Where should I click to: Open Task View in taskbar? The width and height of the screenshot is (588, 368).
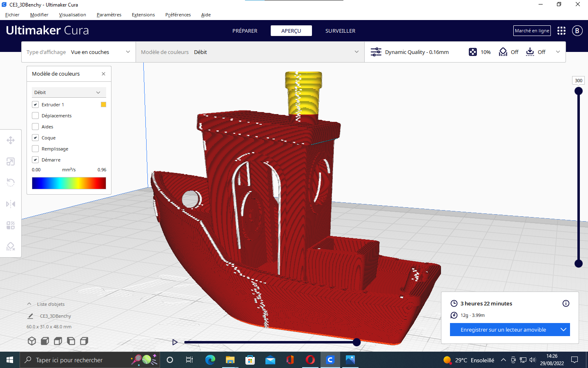tap(189, 360)
